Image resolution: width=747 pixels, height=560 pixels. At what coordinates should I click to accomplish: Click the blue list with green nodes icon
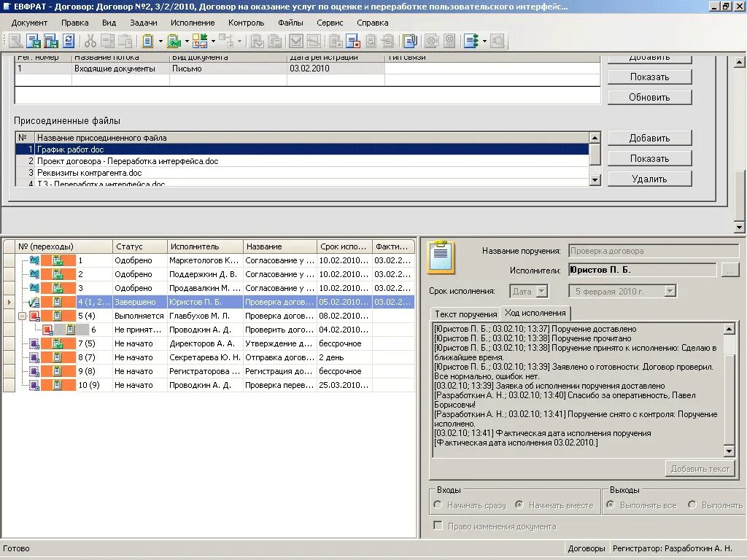[472, 42]
